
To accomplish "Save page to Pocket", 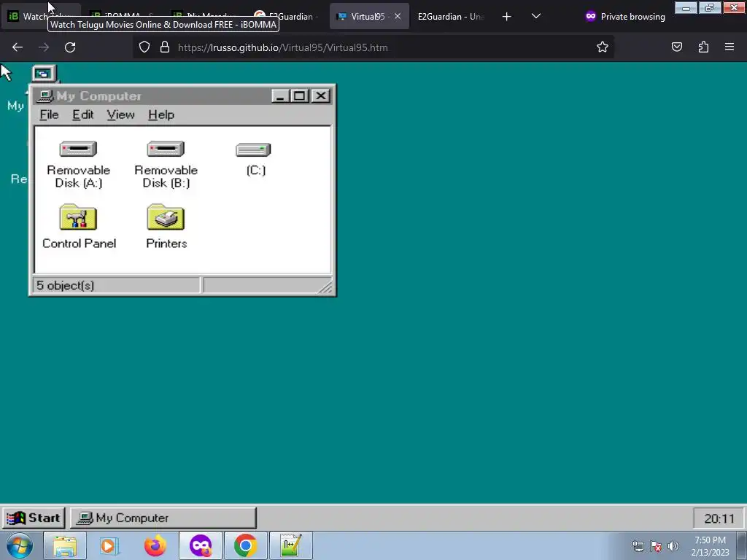I will tap(676, 47).
